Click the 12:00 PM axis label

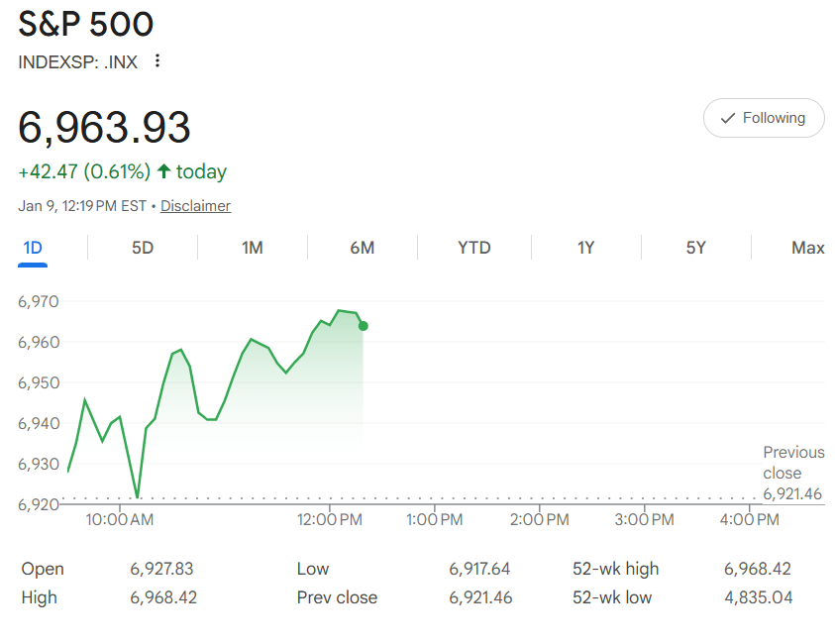pyautogui.click(x=329, y=519)
